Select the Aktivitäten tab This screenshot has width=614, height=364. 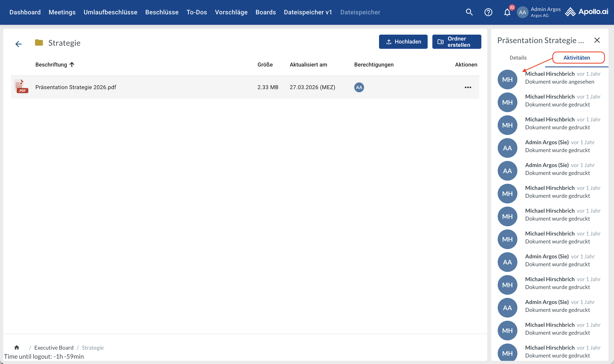(576, 58)
